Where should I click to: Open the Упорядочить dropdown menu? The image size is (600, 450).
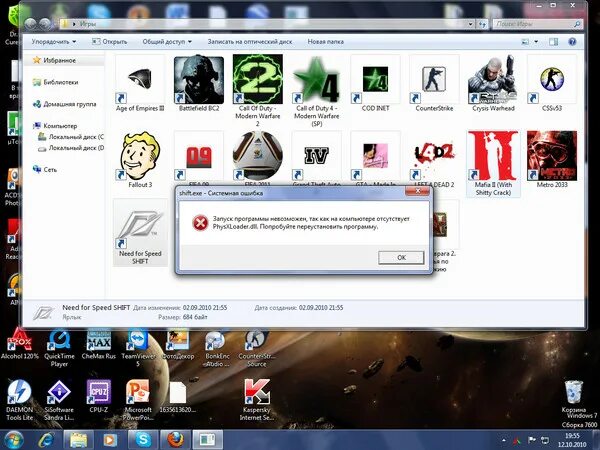[x=54, y=41]
